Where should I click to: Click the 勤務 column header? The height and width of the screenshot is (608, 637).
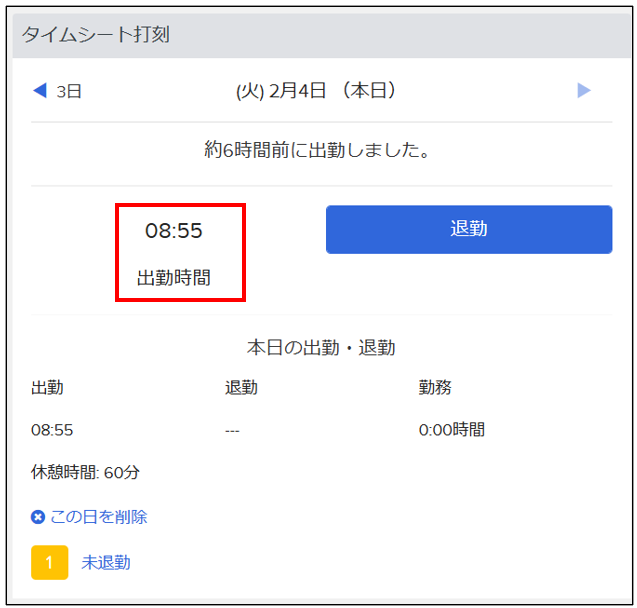435,388
